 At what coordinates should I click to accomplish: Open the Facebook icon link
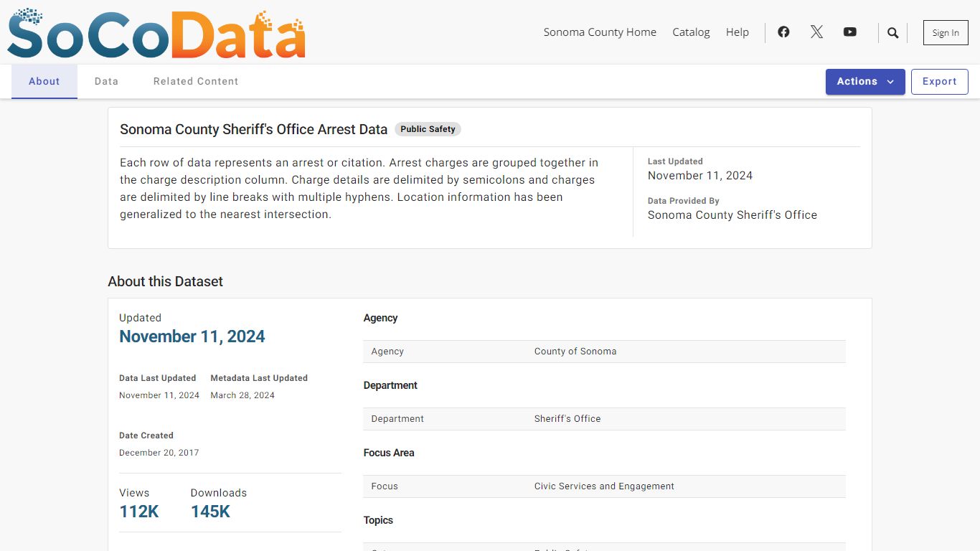[783, 32]
